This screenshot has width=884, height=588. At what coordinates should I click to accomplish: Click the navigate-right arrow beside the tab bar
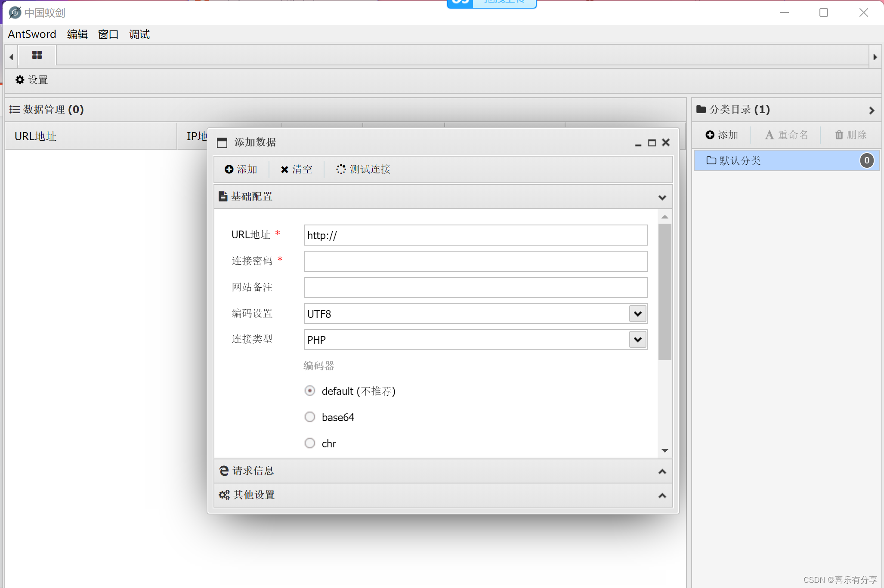[x=876, y=56]
